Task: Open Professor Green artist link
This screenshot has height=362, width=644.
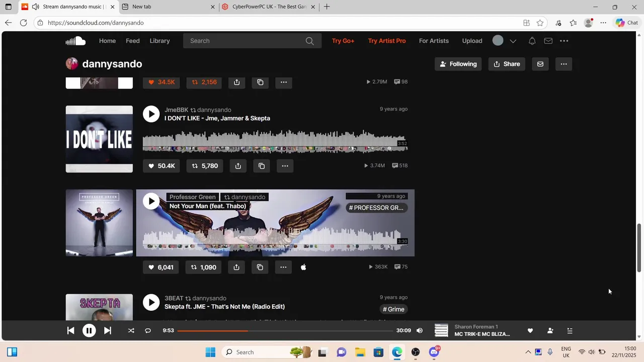Action: (192, 197)
